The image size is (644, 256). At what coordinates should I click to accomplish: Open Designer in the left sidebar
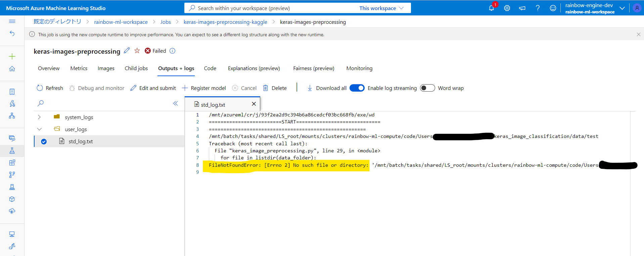[x=12, y=116]
